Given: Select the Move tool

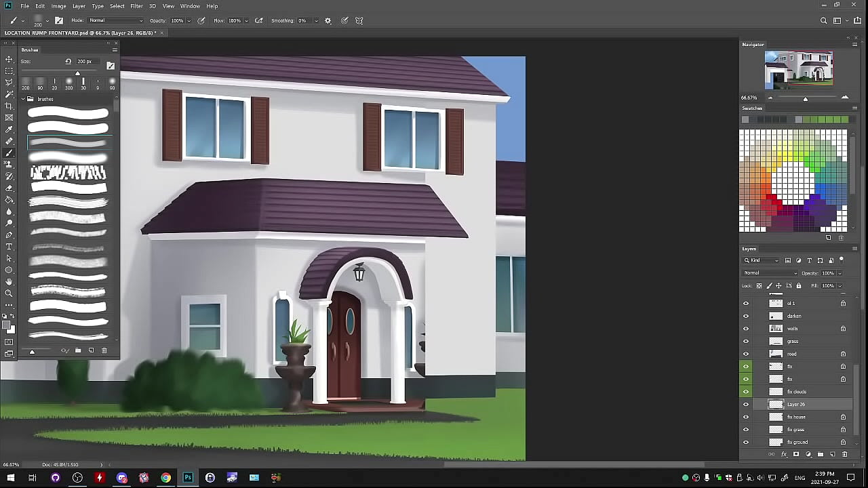Looking at the screenshot, I should 9,59.
